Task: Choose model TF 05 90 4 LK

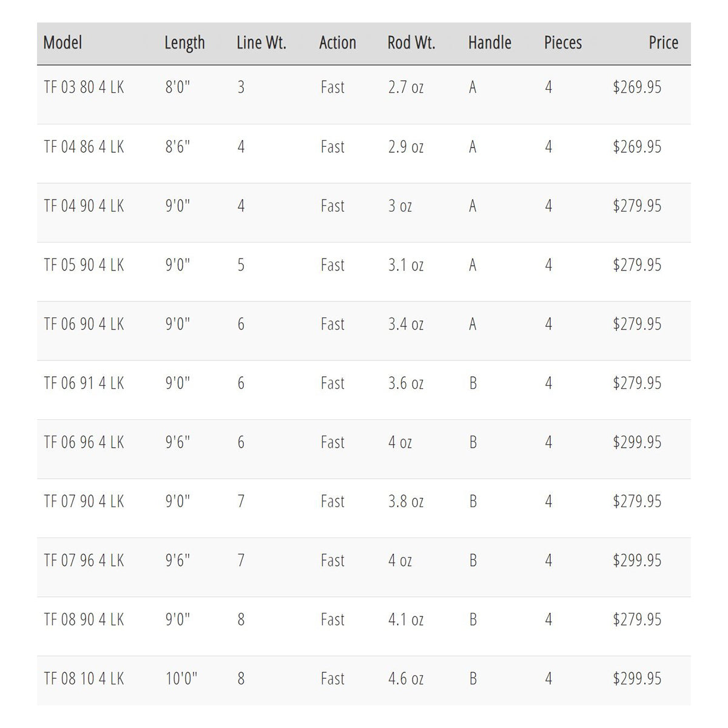Action: click(84, 265)
